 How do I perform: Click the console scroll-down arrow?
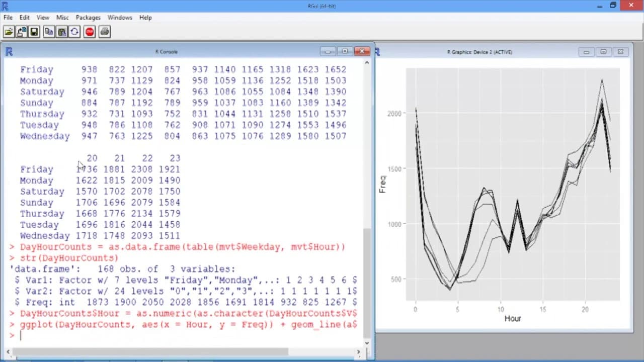pos(367,342)
